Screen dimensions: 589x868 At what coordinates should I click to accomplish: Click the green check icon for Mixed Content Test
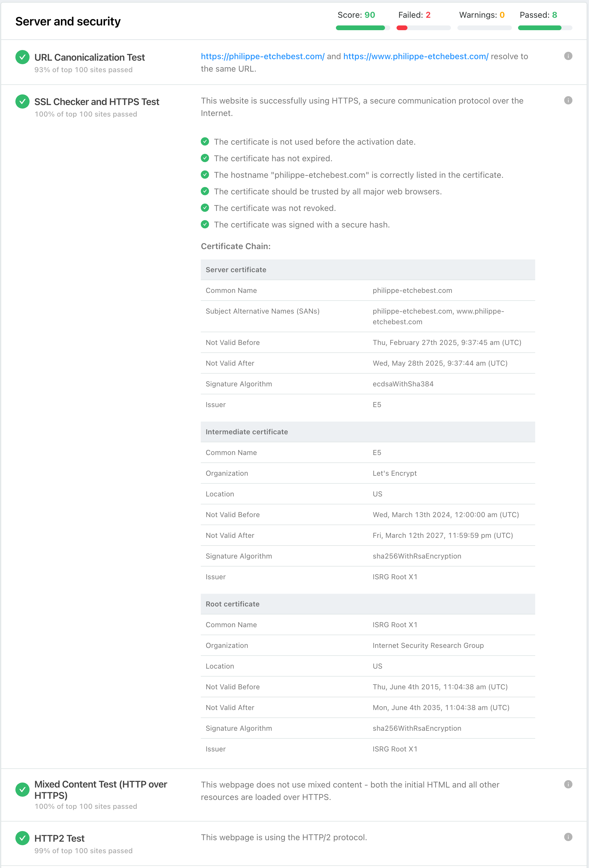click(22, 790)
